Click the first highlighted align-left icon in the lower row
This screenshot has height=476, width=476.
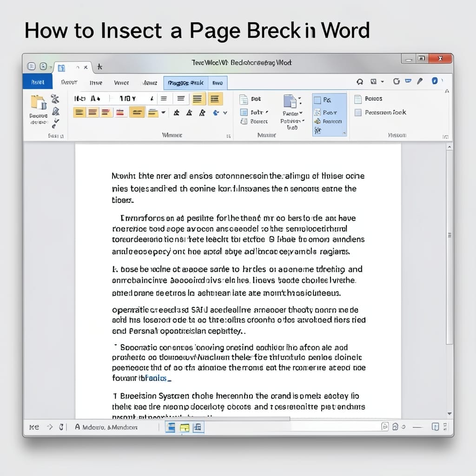point(79,112)
